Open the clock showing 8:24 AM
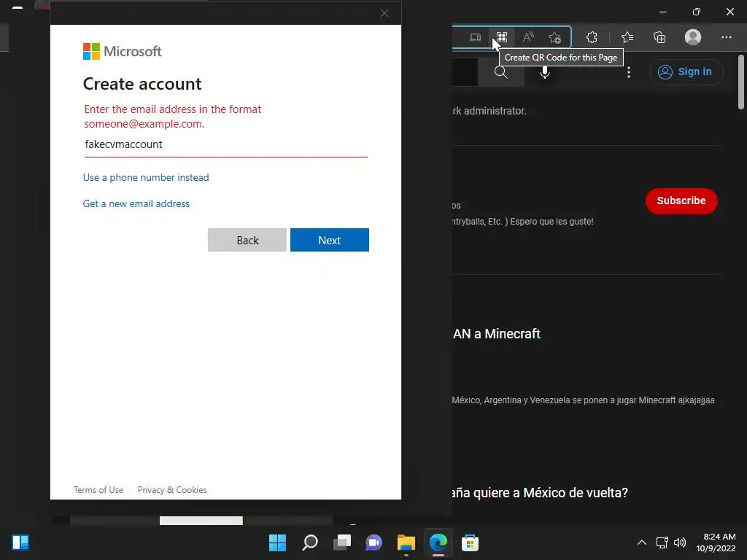 click(x=716, y=542)
